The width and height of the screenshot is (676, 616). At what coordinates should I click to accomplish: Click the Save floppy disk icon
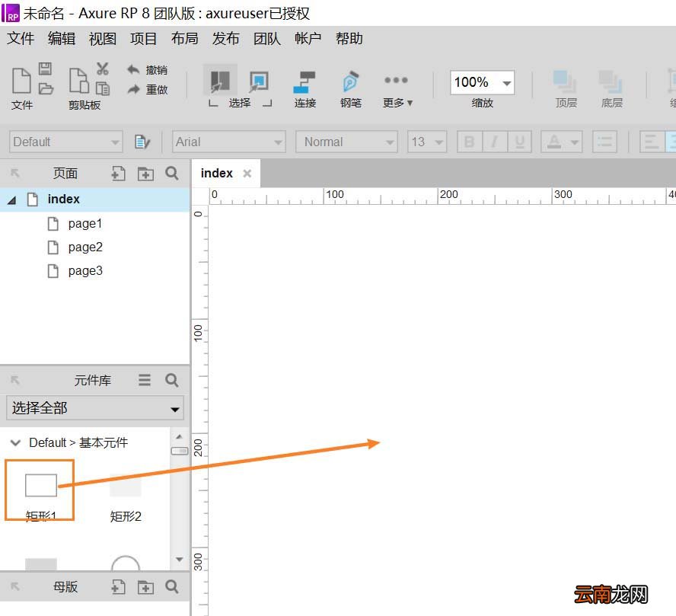click(x=45, y=69)
